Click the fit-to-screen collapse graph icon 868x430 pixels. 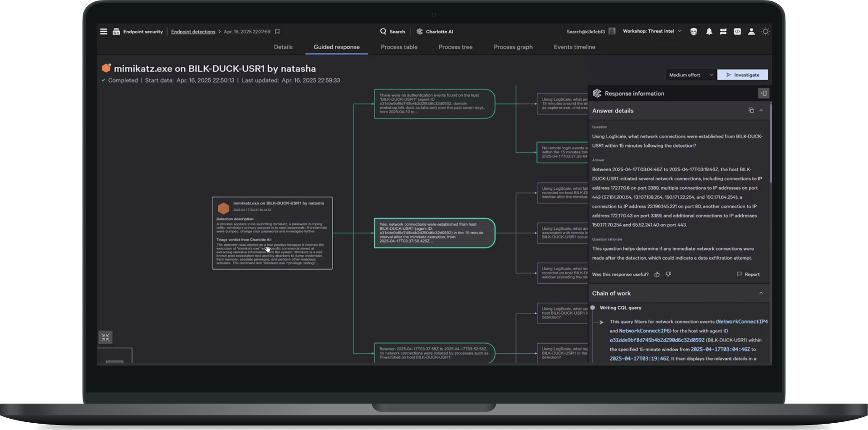click(105, 337)
